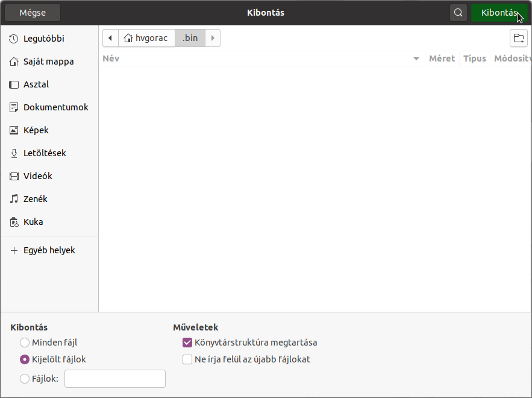The image size is (532, 398).
Task: Uncheck Könyvtárstruktúra megtartása checkbox
Action: (187, 343)
